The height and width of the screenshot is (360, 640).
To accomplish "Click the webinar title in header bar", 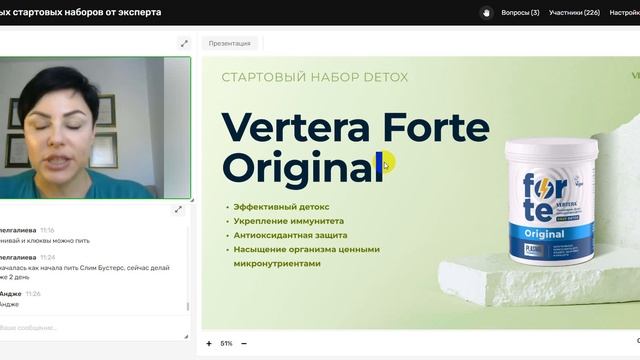I will [x=80, y=12].
